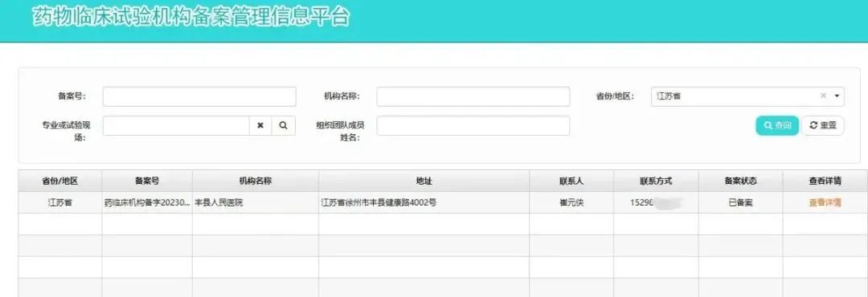Click the 重置 reset button

823,125
